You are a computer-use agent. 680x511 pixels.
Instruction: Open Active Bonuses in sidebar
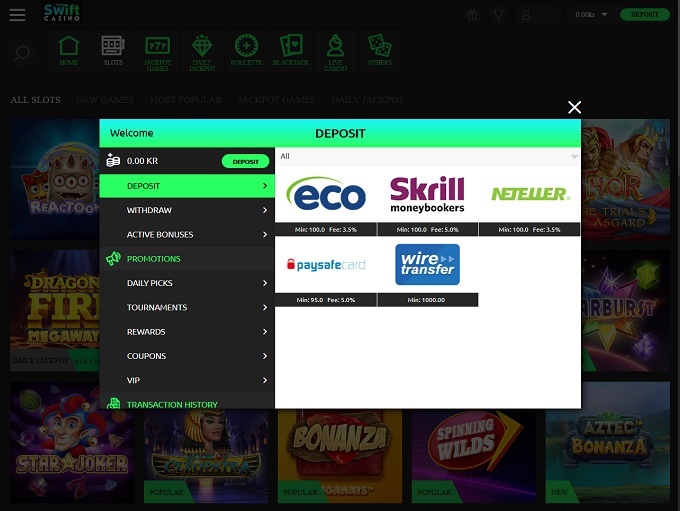pyautogui.click(x=187, y=235)
